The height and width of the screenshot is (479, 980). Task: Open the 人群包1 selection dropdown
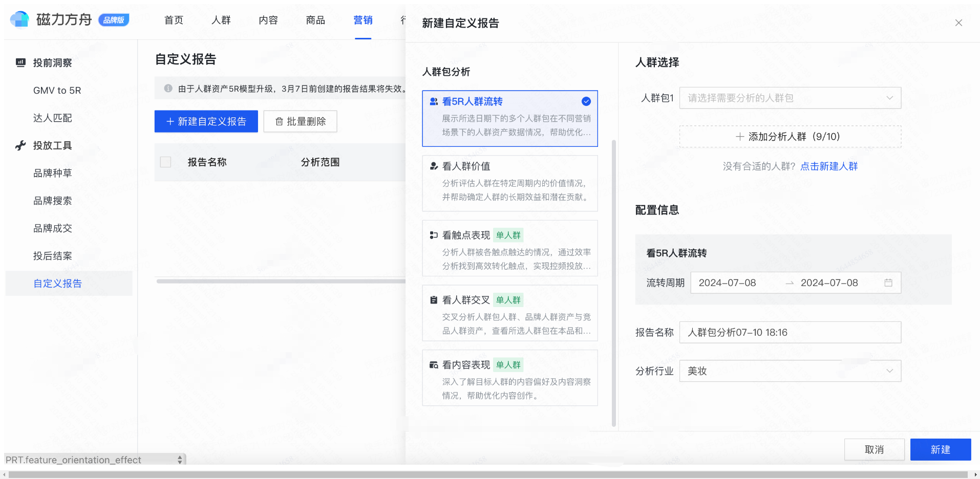pyautogui.click(x=790, y=97)
